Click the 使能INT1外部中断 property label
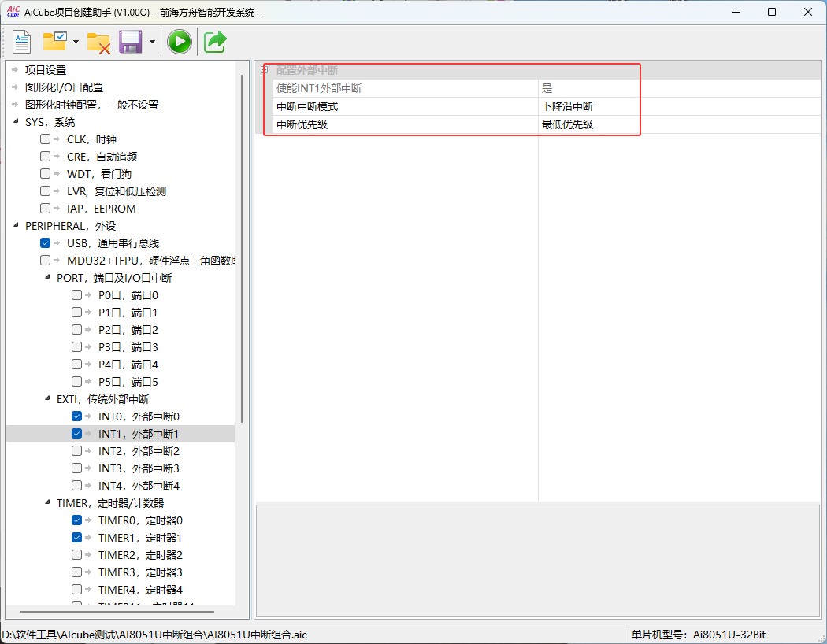 tap(319, 88)
